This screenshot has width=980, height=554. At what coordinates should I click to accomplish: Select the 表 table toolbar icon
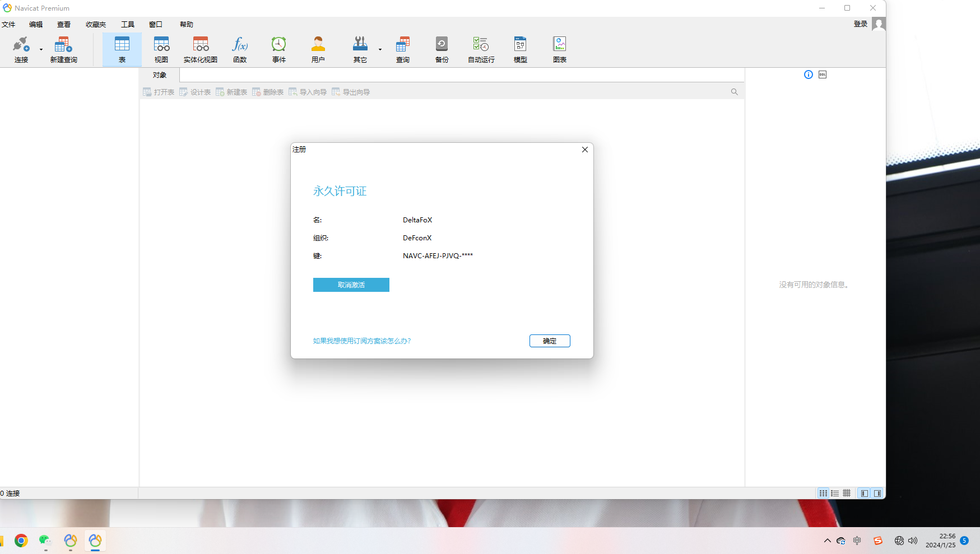(122, 49)
